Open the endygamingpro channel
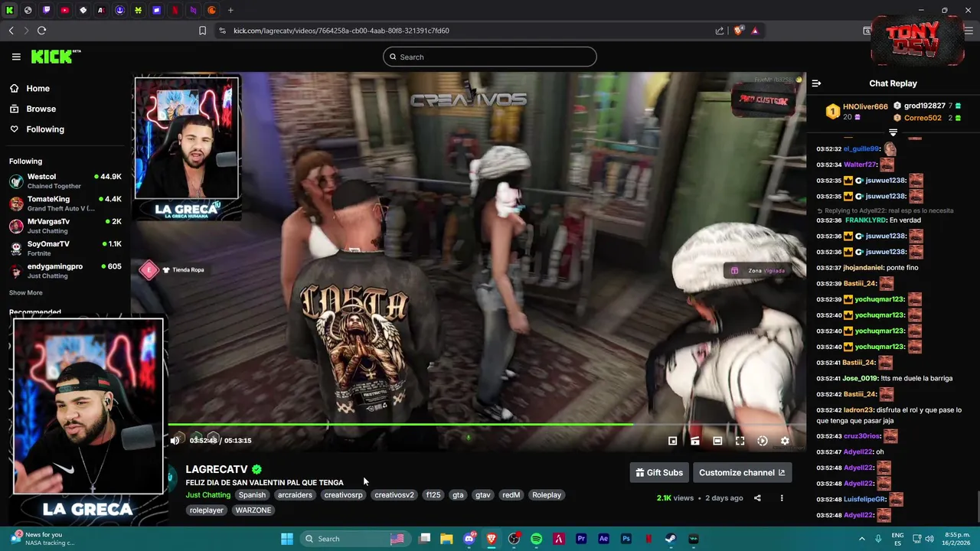The height and width of the screenshot is (551, 980). click(65, 270)
